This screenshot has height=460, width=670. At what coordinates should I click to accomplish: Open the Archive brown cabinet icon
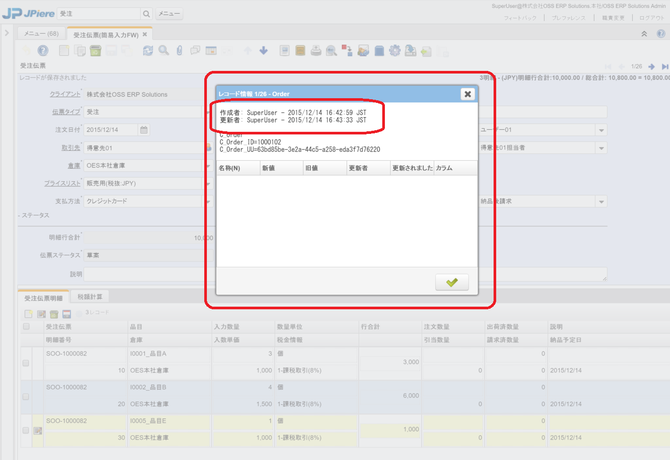(x=300, y=51)
